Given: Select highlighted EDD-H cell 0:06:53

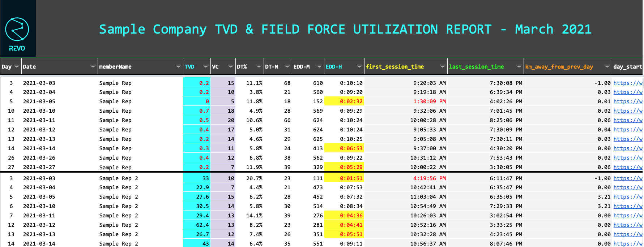Looking at the screenshot, I should [344, 148].
